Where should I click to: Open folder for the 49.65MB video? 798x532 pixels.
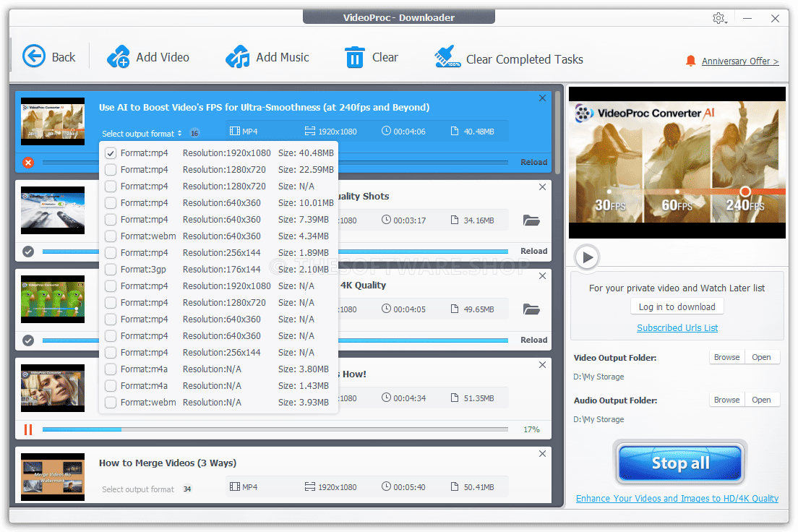[x=531, y=309]
